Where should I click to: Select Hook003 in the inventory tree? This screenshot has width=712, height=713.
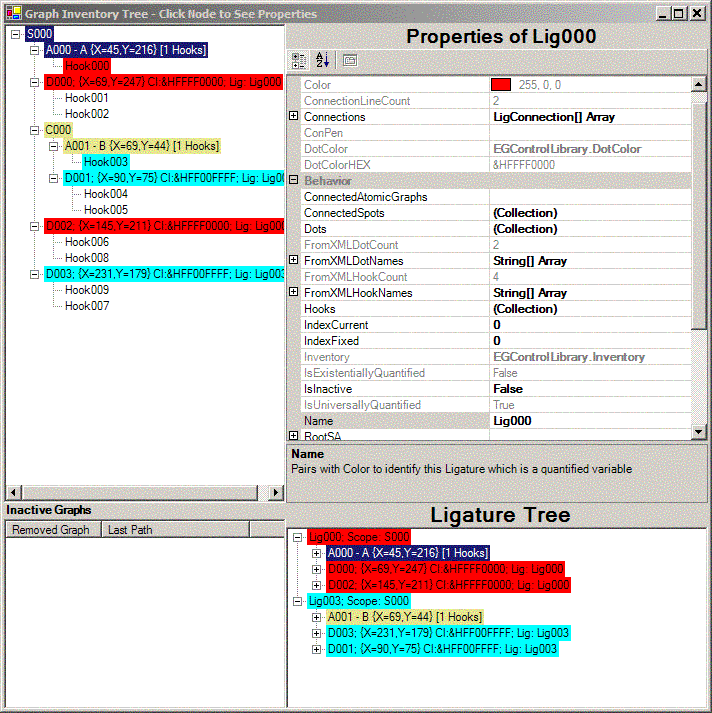(x=105, y=162)
